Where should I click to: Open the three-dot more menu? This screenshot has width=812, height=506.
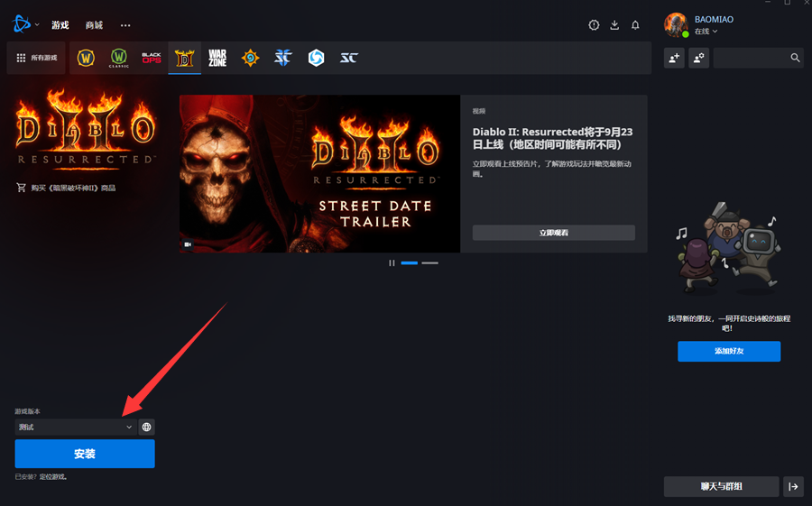tap(125, 25)
